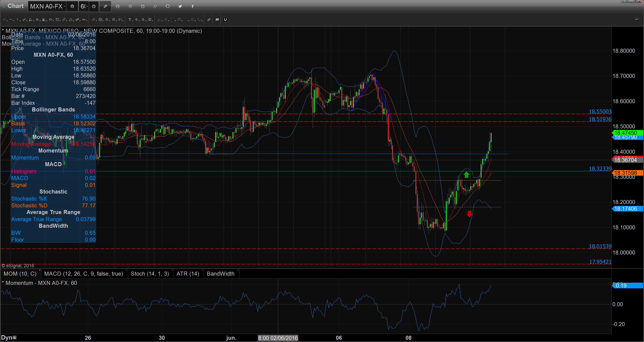Click the green up arrow marker on chart
The width and height of the screenshot is (644, 342).
(466, 174)
